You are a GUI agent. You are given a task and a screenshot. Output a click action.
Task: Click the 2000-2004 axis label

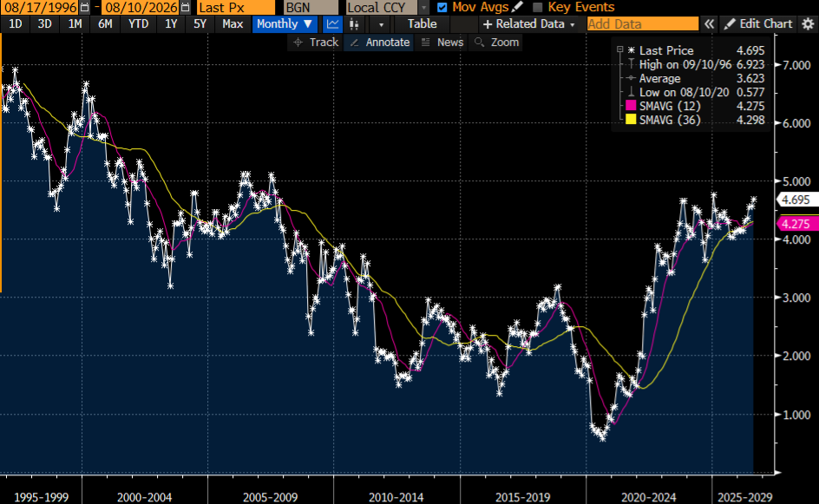[x=144, y=497]
